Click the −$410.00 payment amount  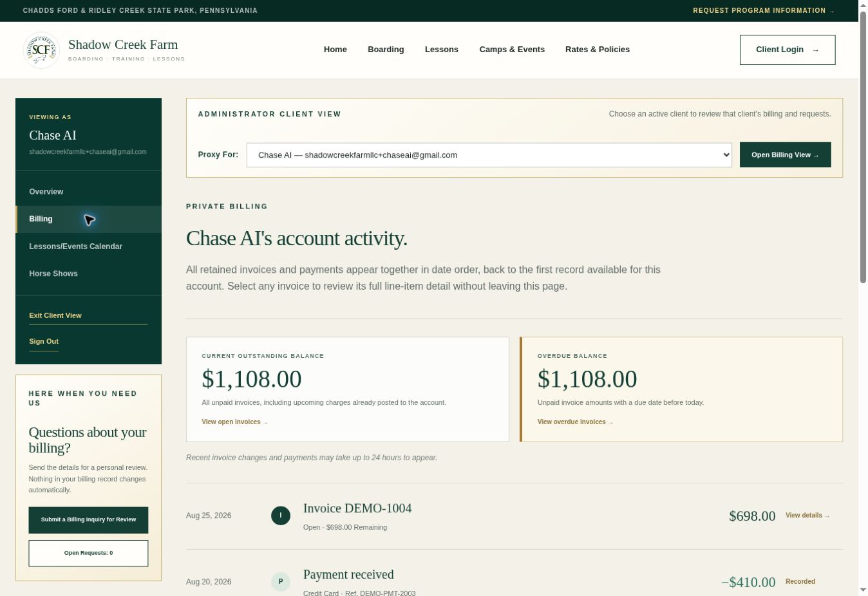748,582
